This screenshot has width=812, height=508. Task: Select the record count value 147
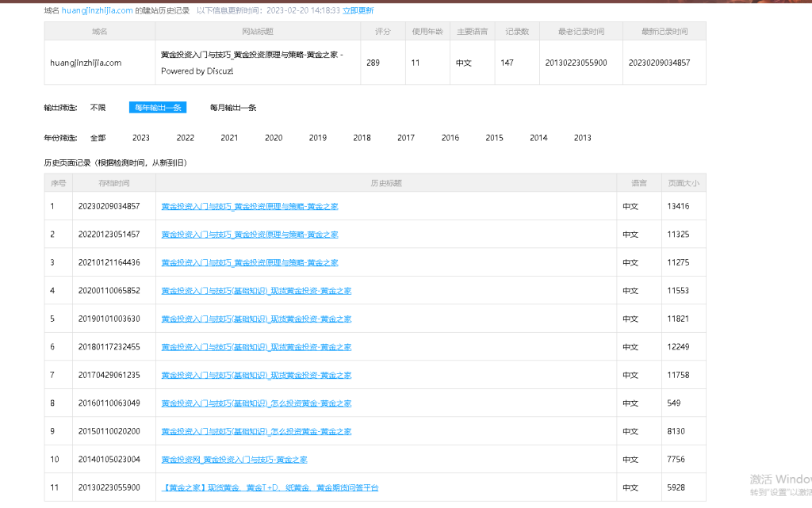click(x=507, y=63)
